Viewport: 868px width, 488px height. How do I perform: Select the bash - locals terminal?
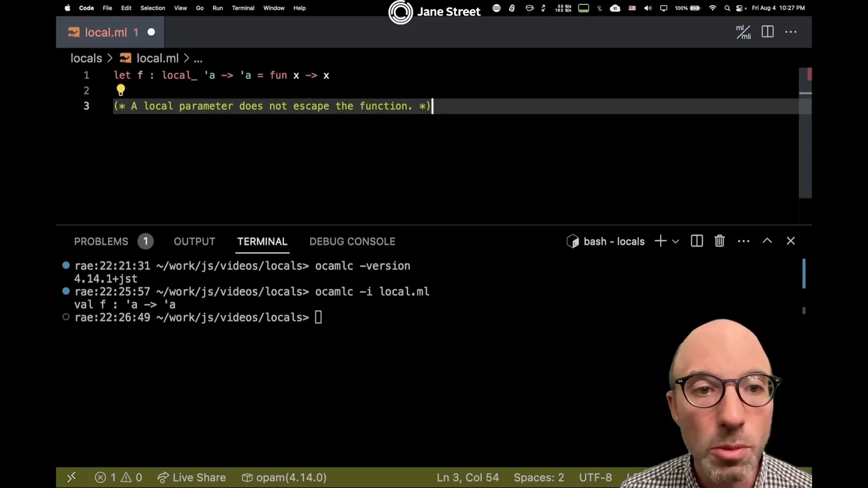coord(605,241)
